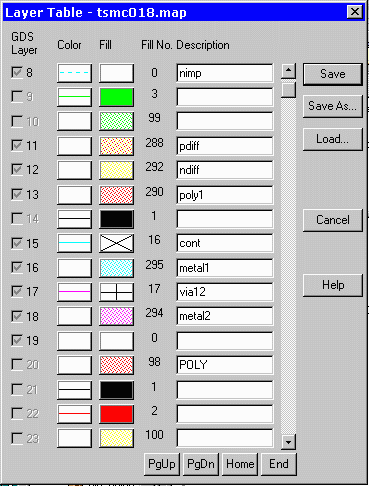The height and width of the screenshot is (486, 369).
Task: Select metal1 cyan pattern fill swatch
Action: click(116, 268)
